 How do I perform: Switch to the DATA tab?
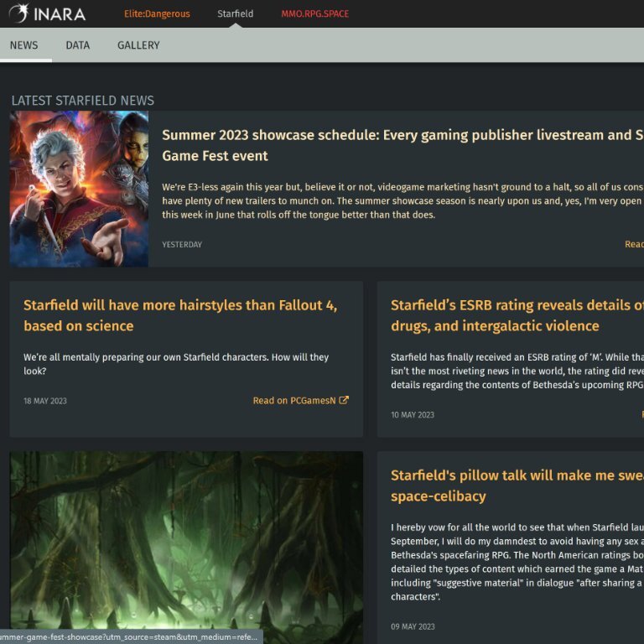coord(77,45)
